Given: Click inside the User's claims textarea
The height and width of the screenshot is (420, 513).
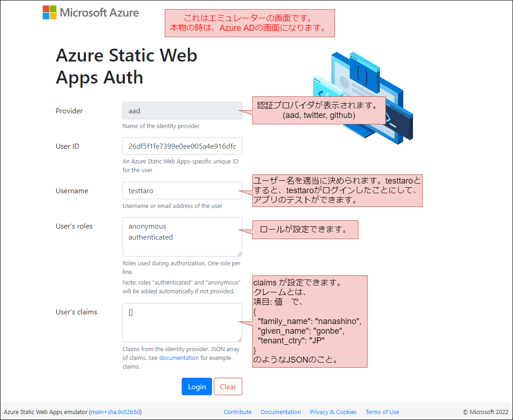Looking at the screenshot, I should (182, 322).
